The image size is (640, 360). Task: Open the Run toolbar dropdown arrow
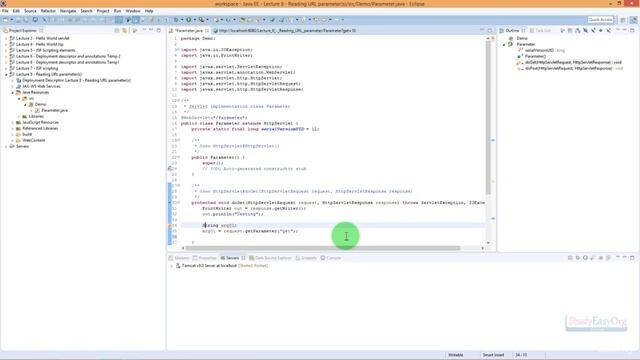pyautogui.click(x=194, y=20)
